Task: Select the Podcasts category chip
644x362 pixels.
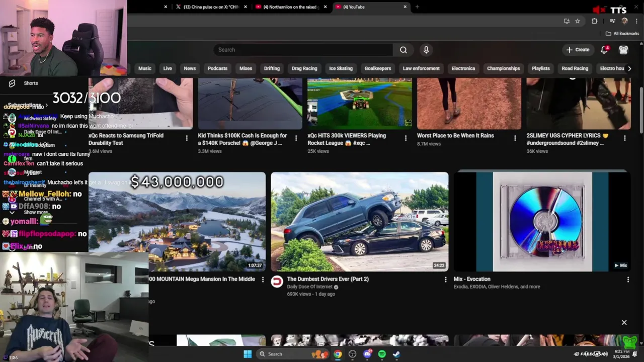Action: (217, 68)
